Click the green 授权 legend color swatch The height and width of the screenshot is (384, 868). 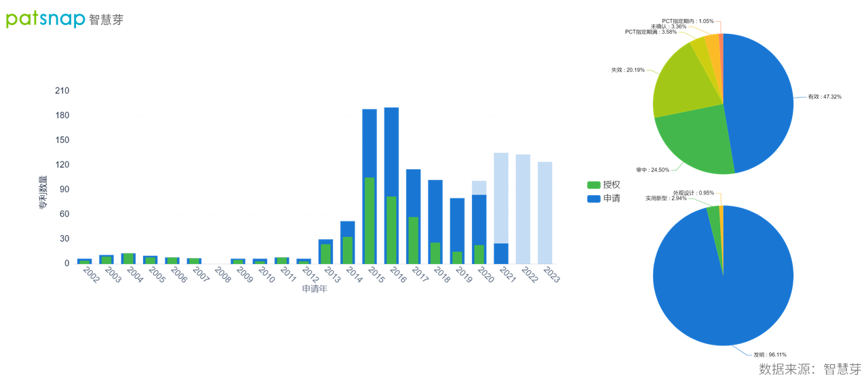point(593,185)
